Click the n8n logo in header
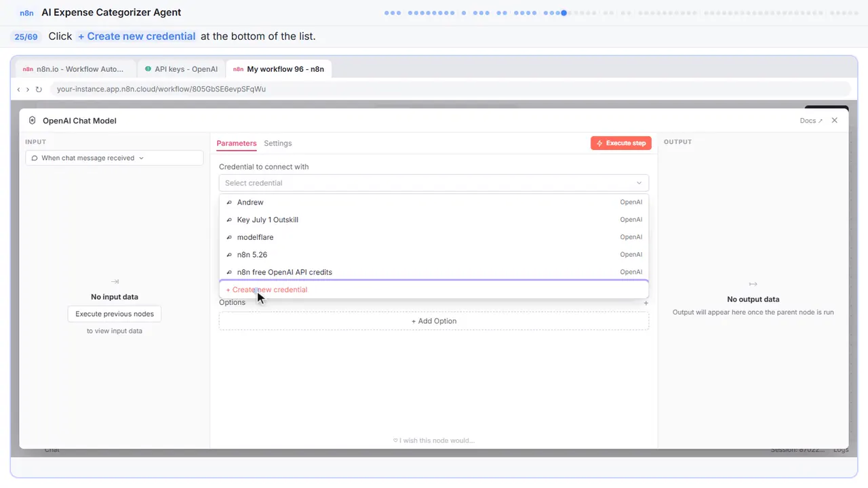 tap(26, 12)
